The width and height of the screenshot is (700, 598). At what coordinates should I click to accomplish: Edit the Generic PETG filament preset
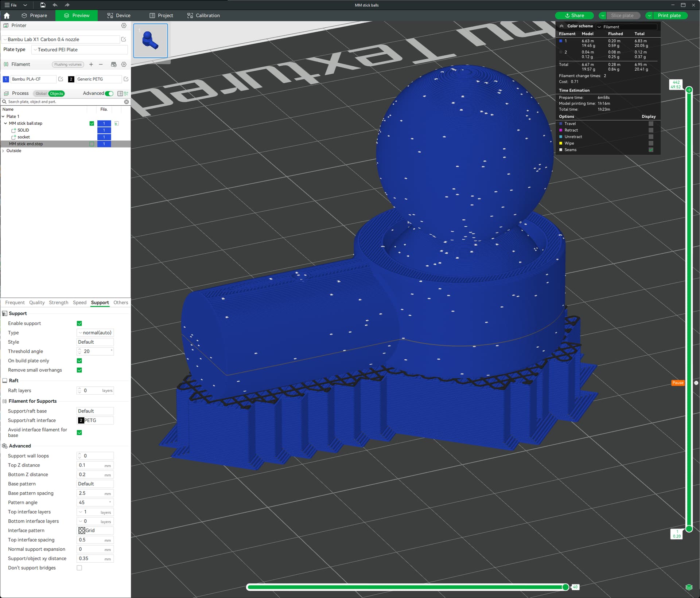(126, 79)
